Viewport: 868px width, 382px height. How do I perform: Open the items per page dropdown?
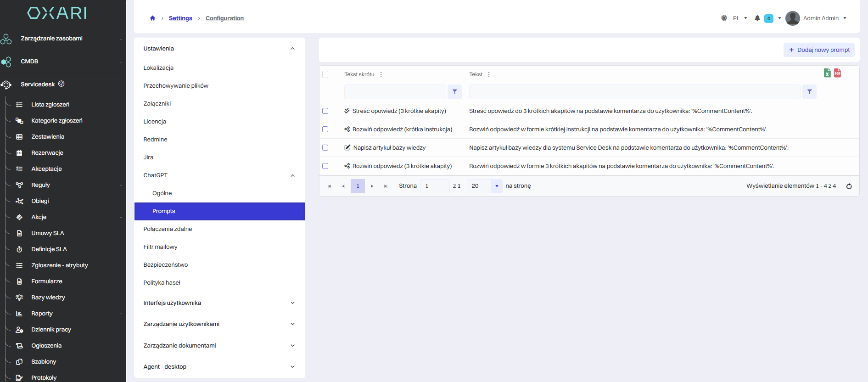coord(496,186)
